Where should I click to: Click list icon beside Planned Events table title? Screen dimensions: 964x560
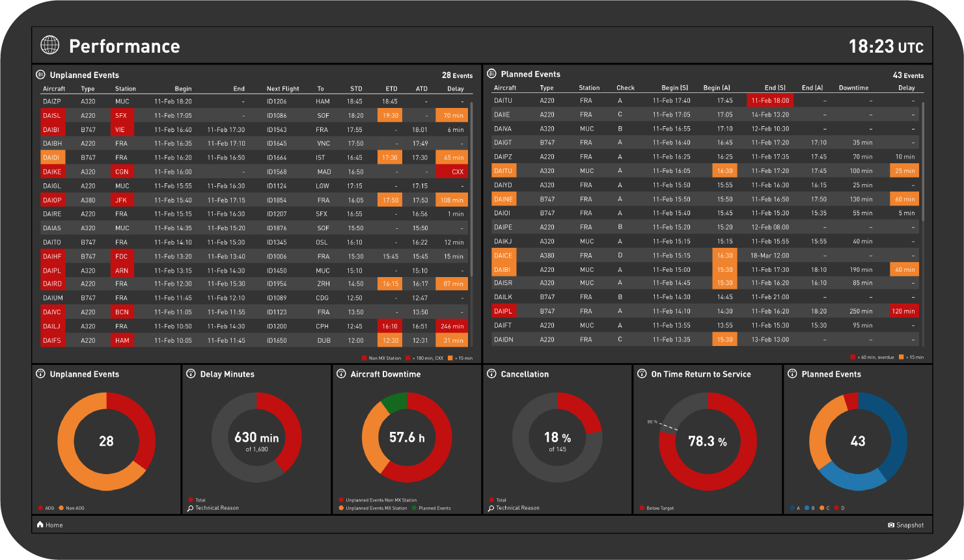[491, 74]
